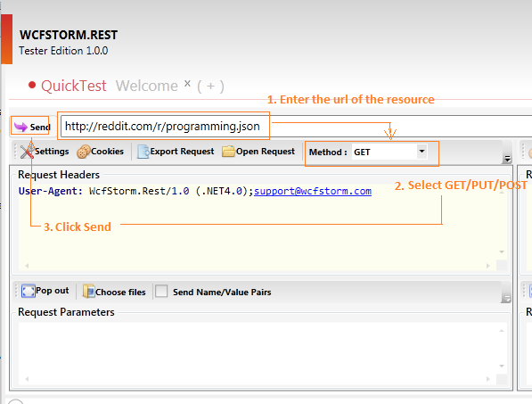The image size is (532, 404).
Task: Click the Send arrow icon
Action: [20, 127]
